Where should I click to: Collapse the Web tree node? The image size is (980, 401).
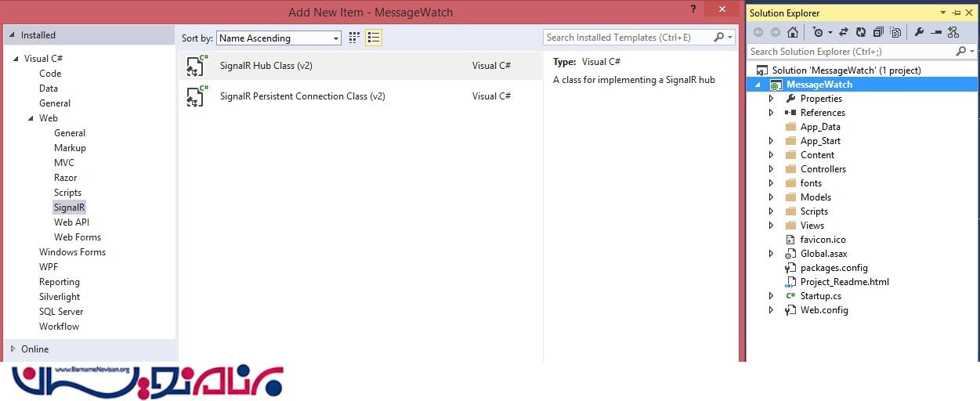point(31,118)
